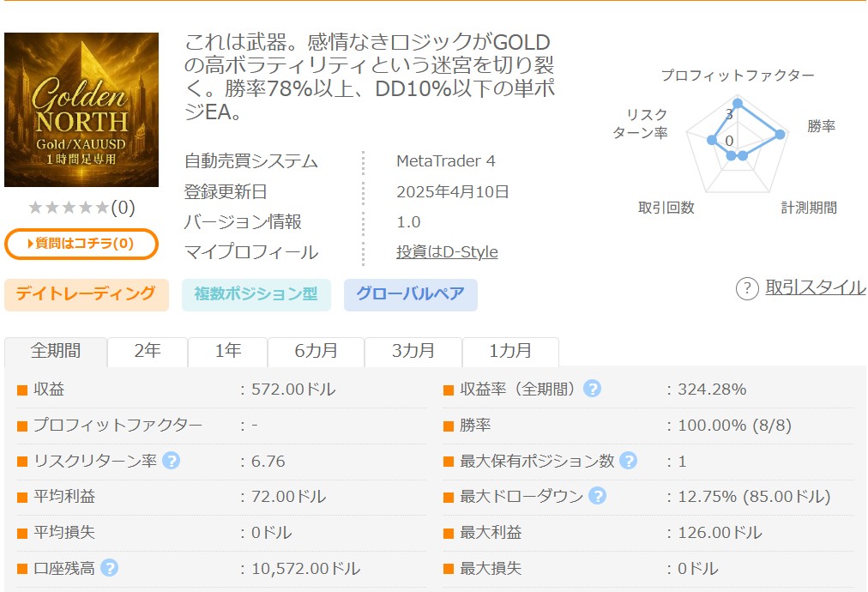The image size is (868, 592).
Task: Click the 勝率 point on radar chart
Action: [x=780, y=134]
